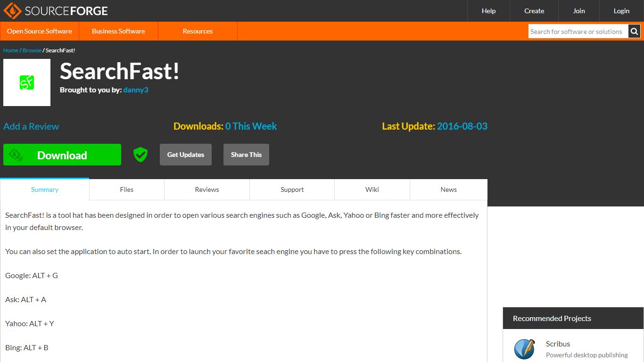This screenshot has width=644, height=362.
Task: Switch to the Wiki tab
Action: 372,189
